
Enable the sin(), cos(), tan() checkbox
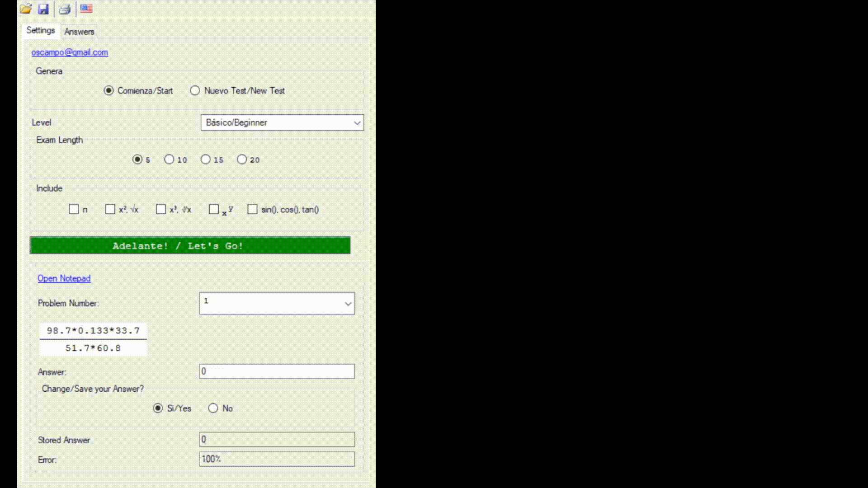pos(252,209)
